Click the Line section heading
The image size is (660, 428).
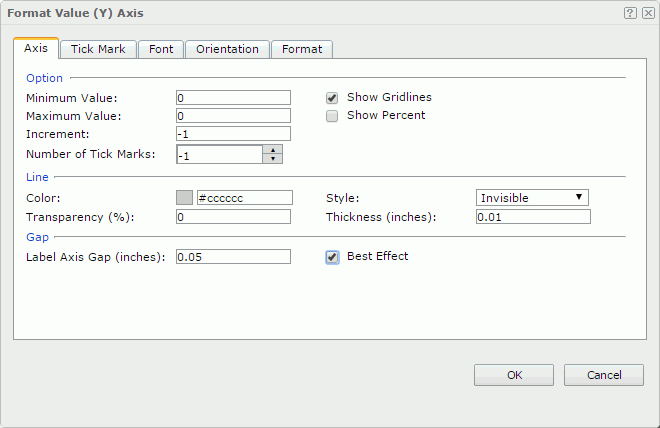[37, 177]
